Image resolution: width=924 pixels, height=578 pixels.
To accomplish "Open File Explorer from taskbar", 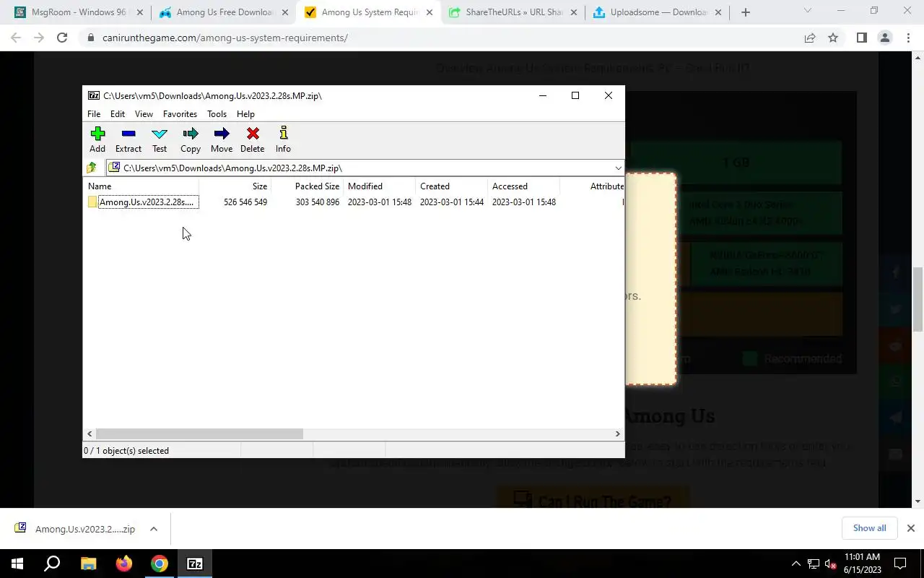I will pos(88,564).
